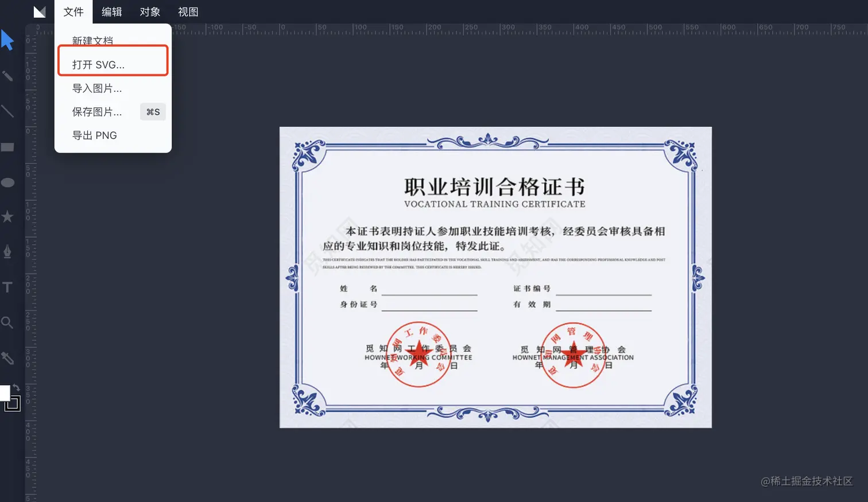This screenshot has height=502, width=868.
Task: Open the 对象 menu
Action: [x=150, y=11]
